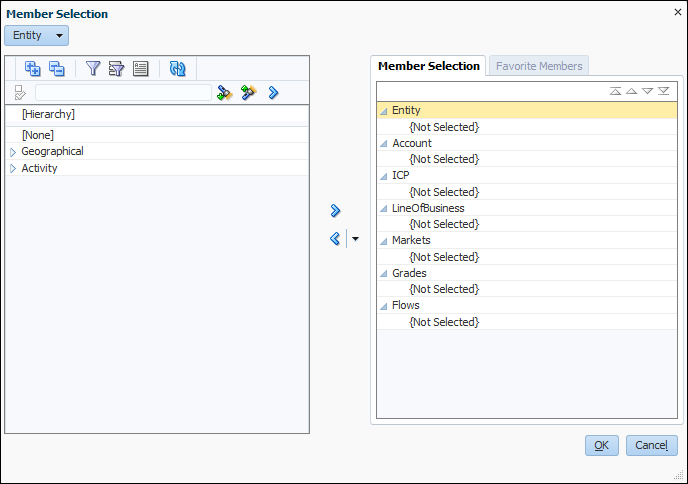Click the Expand All icon
Viewport: 688px width, 484px height.
coord(32,69)
